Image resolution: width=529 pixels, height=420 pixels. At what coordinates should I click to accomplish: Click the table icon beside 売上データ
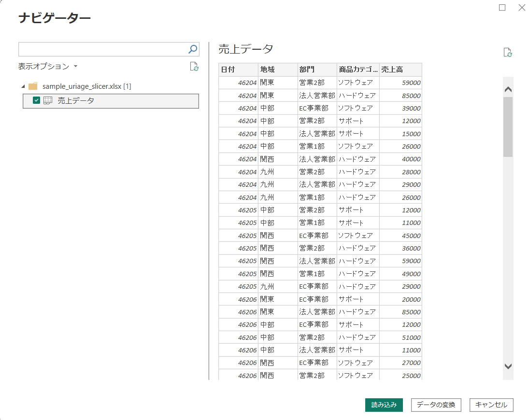click(x=48, y=100)
